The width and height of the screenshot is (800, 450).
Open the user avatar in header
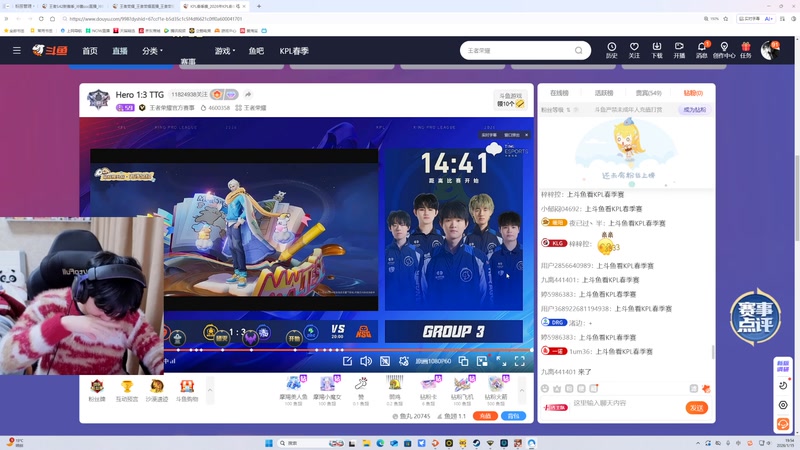click(x=769, y=51)
